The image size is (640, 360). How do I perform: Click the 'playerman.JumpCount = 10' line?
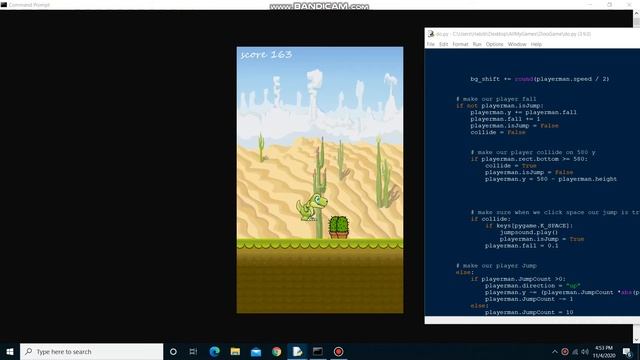tap(529, 312)
